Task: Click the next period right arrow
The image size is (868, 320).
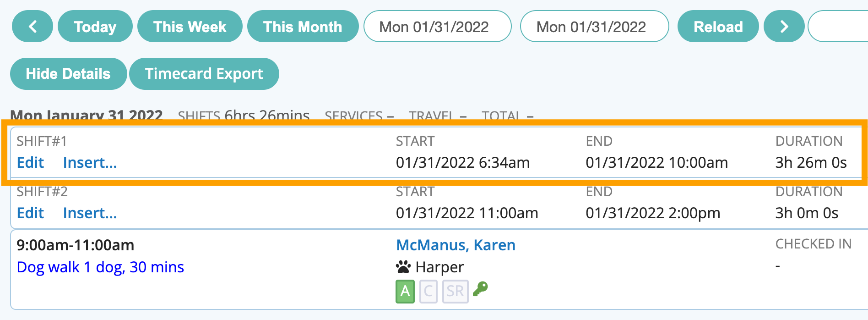Action: click(784, 27)
